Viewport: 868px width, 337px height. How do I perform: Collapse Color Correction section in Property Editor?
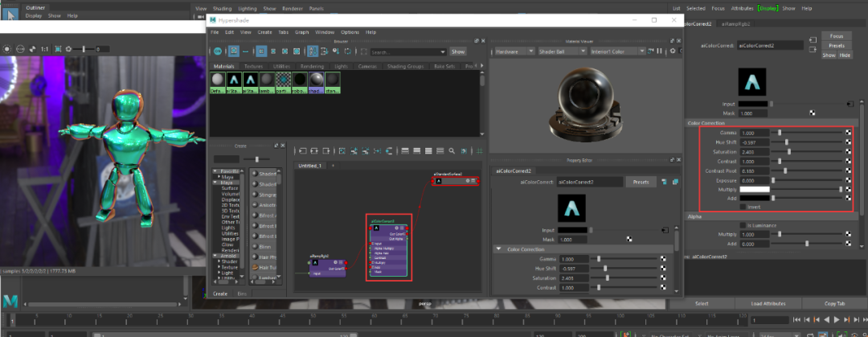pyautogui.click(x=497, y=249)
